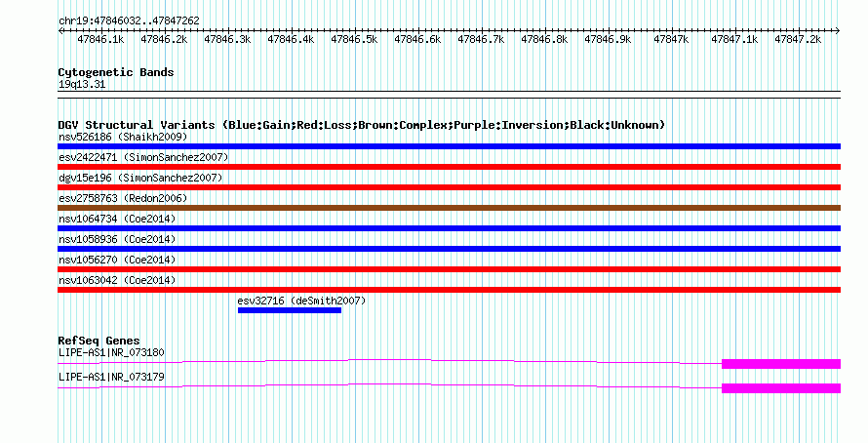The width and height of the screenshot is (868, 443).
Task: Select the magenta exon block of NR_073179
Action: click(781, 388)
